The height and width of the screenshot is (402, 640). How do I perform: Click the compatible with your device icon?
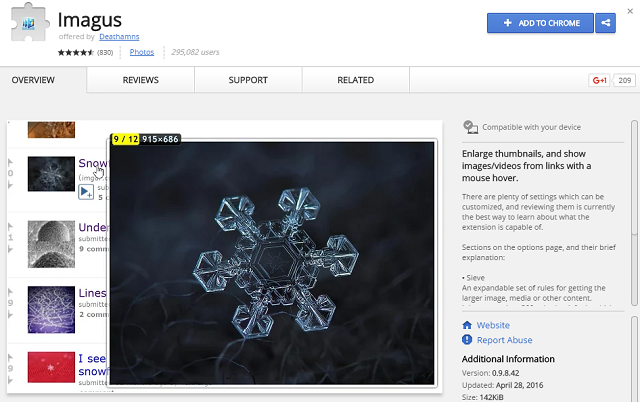click(x=471, y=127)
